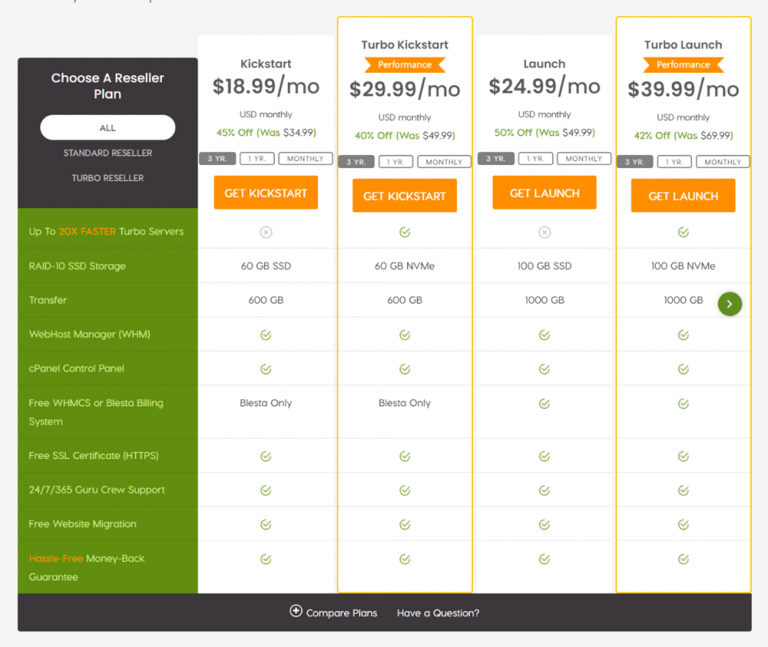Click Kickstart WebHost Manager checkmark
Viewport: 768px width, 647px height.
[266, 335]
